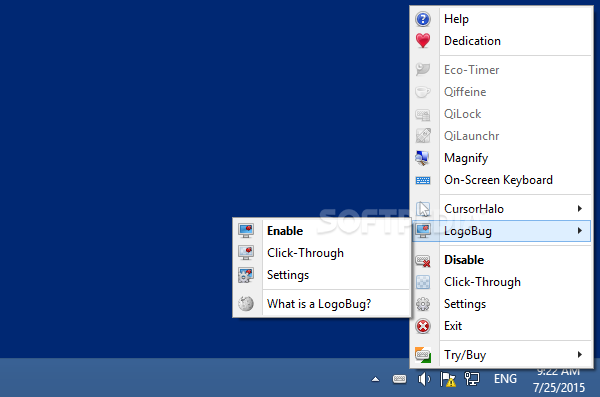The height and width of the screenshot is (397, 600).
Task: Click the checkered Click-Through icon in main menu
Action: pos(423,282)
